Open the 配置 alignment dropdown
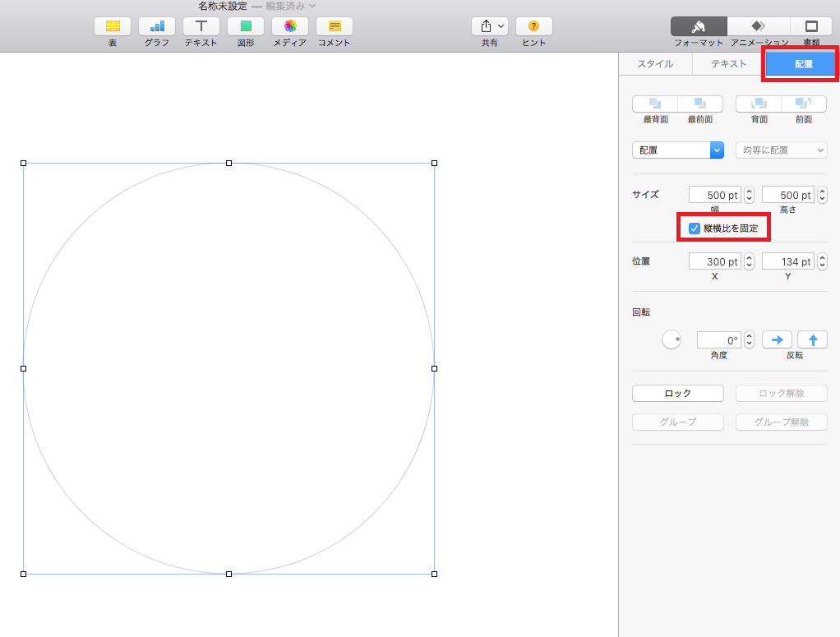 [678, 150]
